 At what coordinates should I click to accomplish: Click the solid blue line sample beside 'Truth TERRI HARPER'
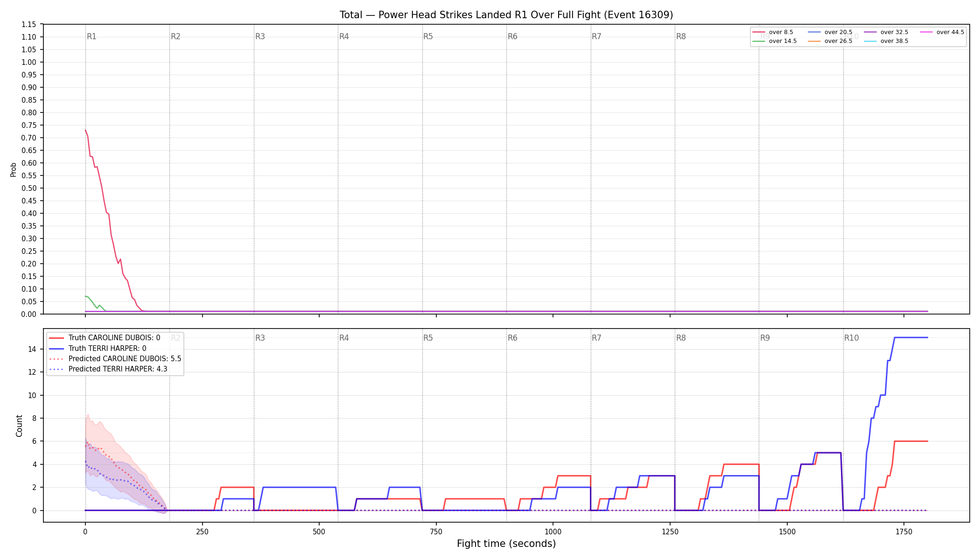[56, 348]
